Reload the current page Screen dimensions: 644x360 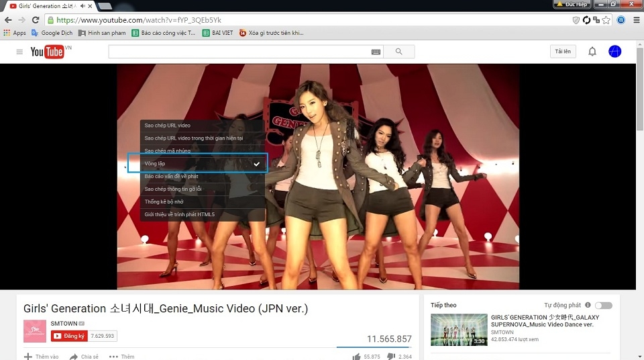(36, 19)
